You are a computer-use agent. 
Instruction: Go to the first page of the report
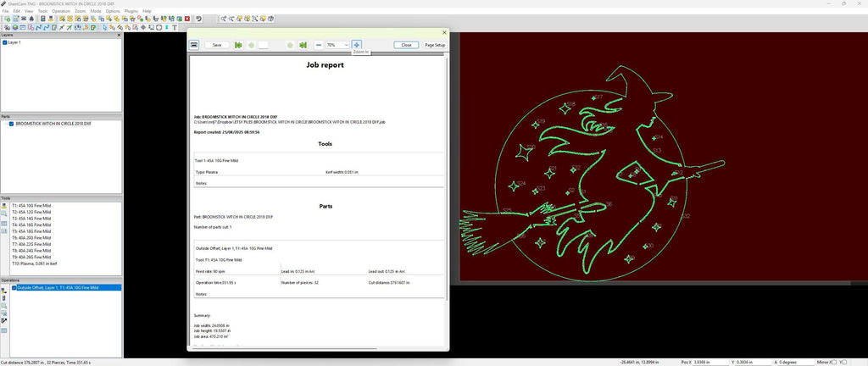tap(238, 45)
